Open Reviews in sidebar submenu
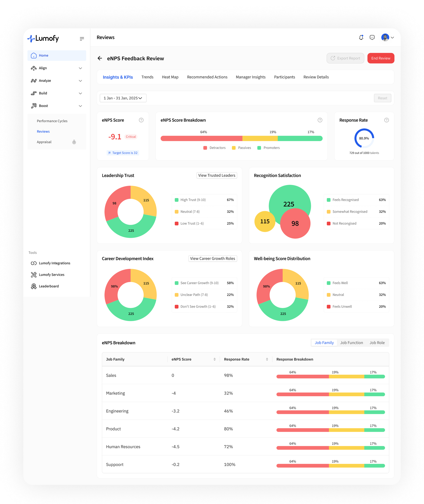This screenshot has width=424, height=504. click(x=43, y=132)
